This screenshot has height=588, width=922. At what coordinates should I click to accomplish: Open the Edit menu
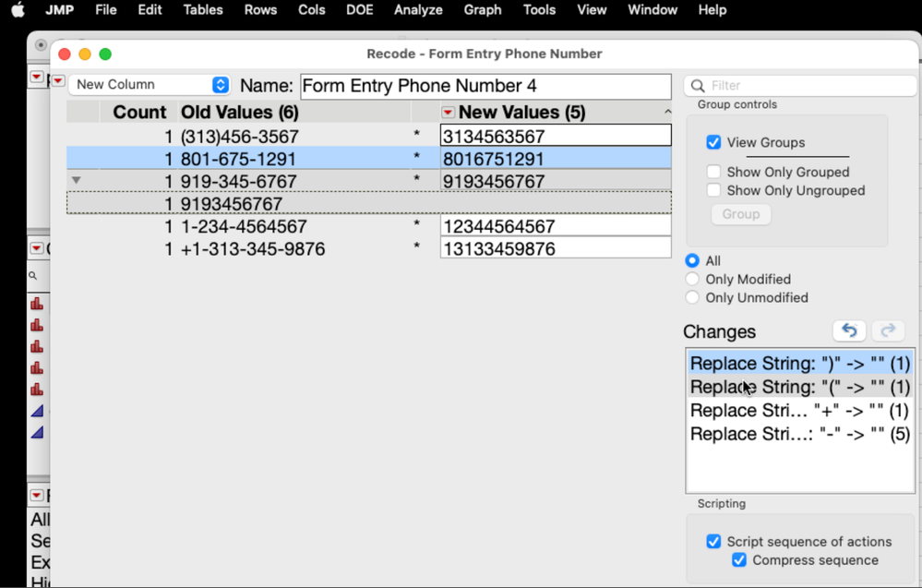coord(150,10)
